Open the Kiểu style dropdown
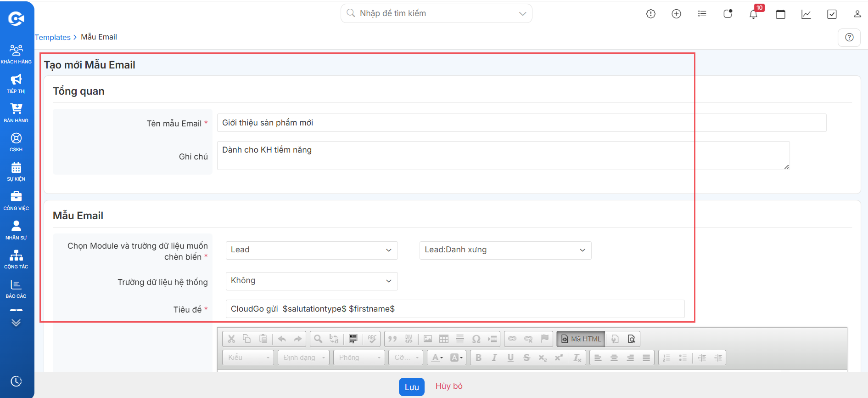 pos(248,358)
